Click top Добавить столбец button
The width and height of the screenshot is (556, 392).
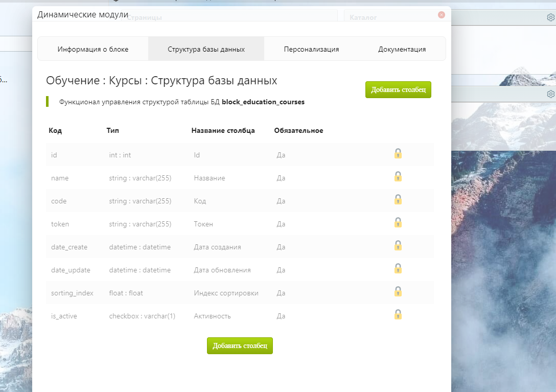click(x=398, y=90)
